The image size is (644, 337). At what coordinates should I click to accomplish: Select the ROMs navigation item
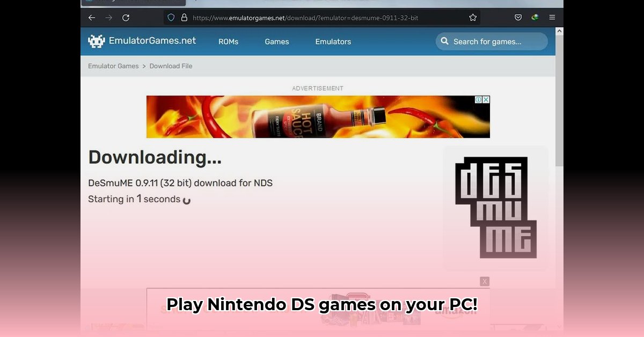tap(228, 41)
